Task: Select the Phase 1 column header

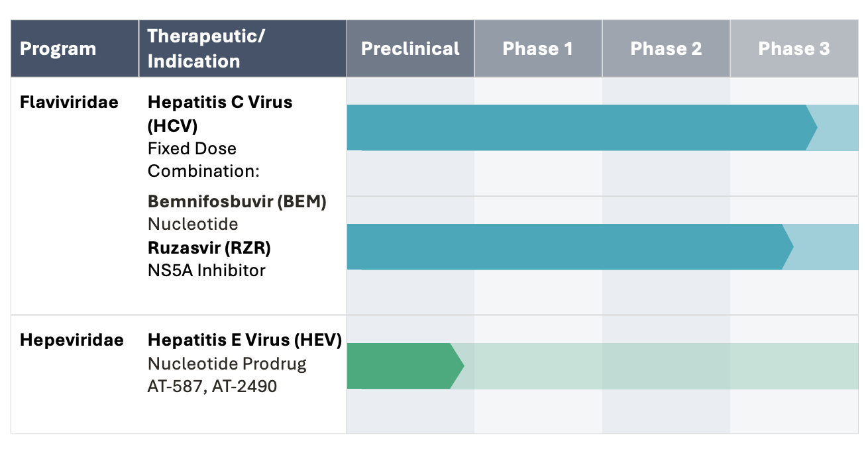Action: [x=537, y=48]
